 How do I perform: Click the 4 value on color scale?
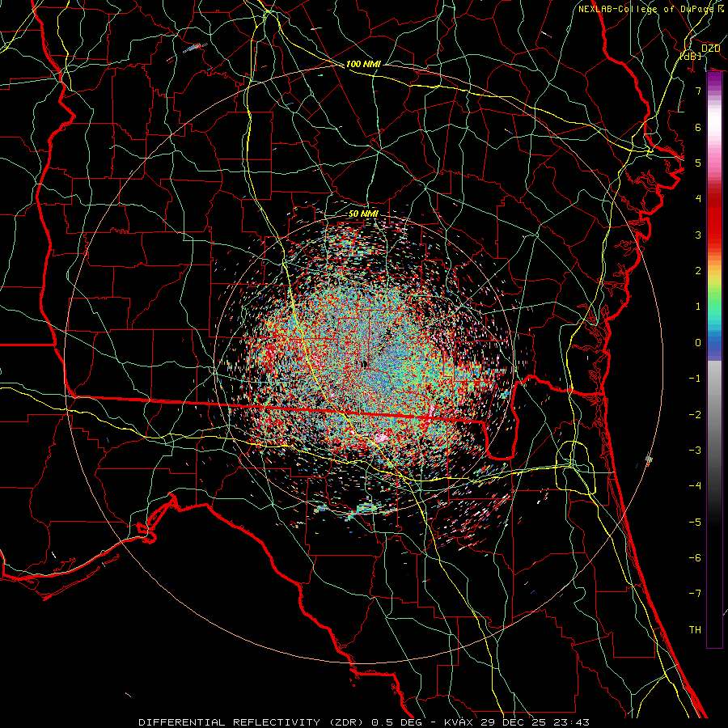[x=698, y=199]
